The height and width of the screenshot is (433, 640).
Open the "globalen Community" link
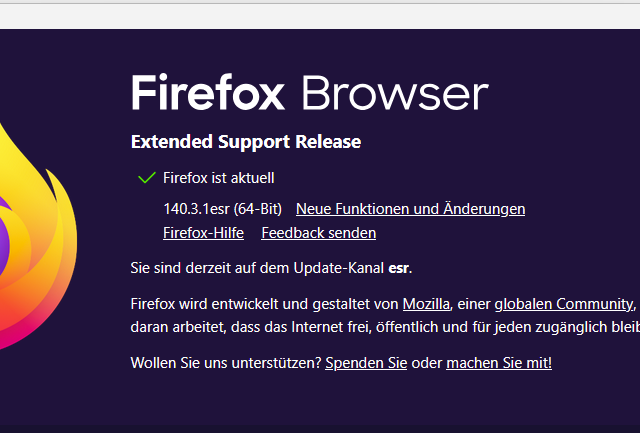tap(563, 303)
